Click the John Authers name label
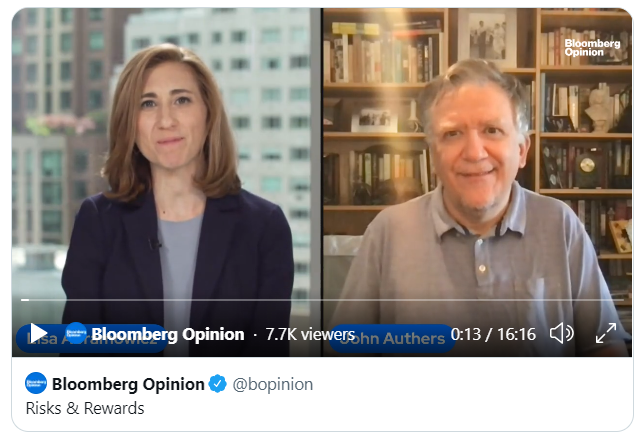 (392, 339)
